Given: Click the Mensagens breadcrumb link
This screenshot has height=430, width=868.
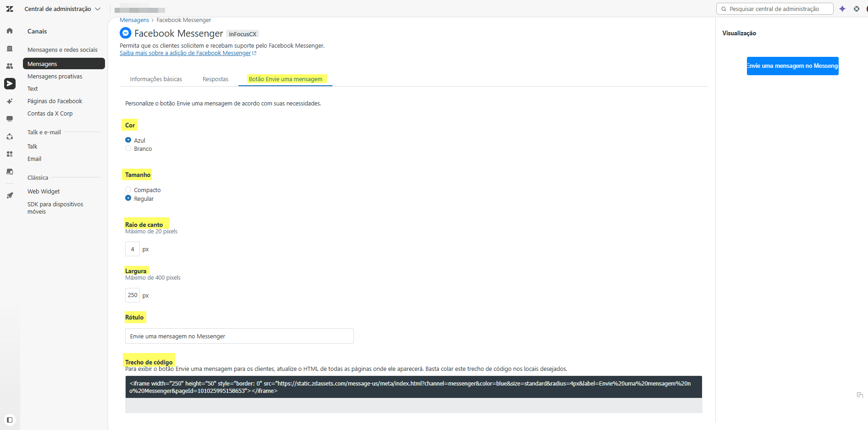Looking at the screenshot, I should tap(134, 20).
